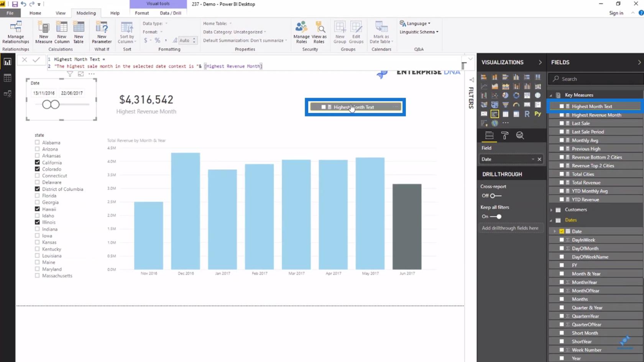Select the donut chart visualization
644x362 pixels.
(x=516, y=95)
